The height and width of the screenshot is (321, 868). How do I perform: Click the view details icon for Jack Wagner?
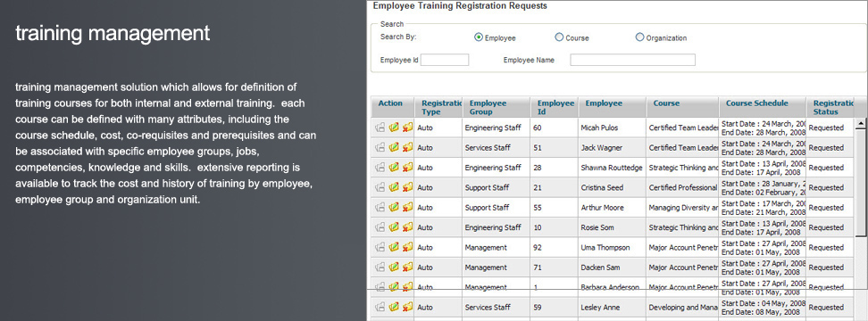(x=380, y=147)
